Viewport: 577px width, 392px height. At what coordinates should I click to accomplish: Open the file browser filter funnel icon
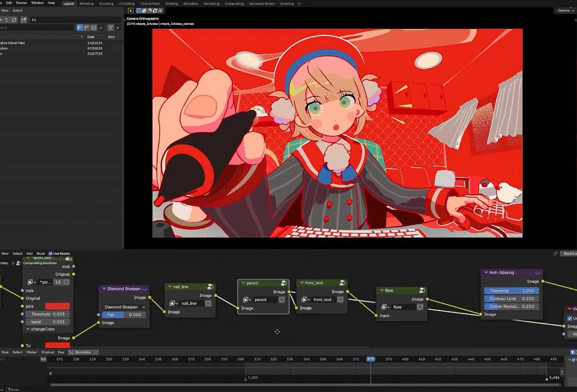[110, 28]
